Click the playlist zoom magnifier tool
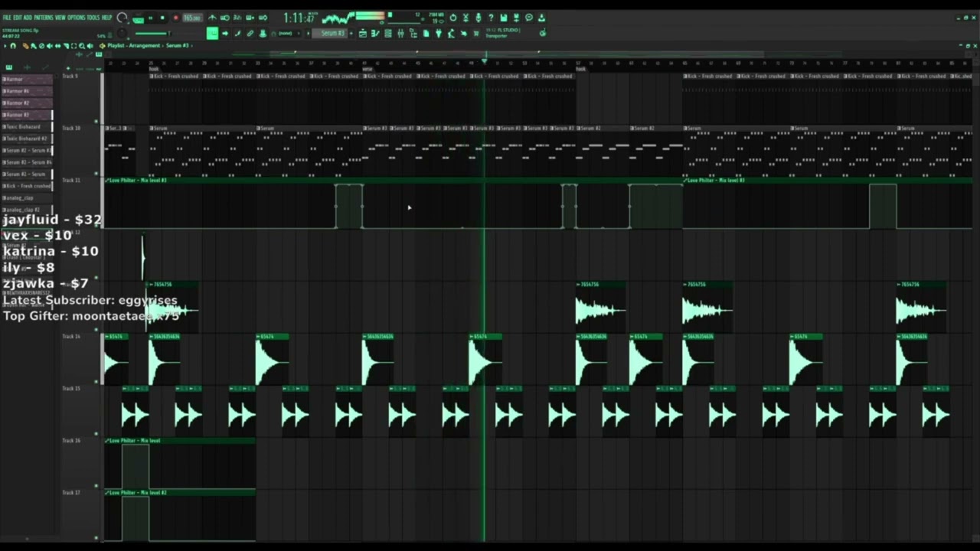 tap(81, 46)
